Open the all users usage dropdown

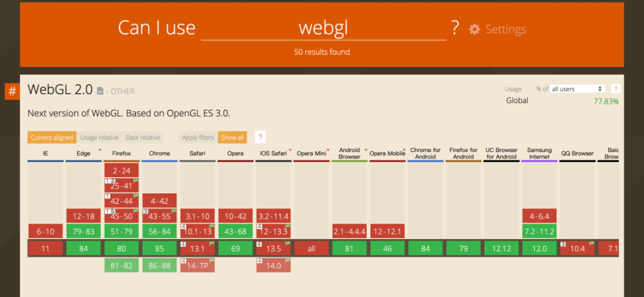point(577,89)
